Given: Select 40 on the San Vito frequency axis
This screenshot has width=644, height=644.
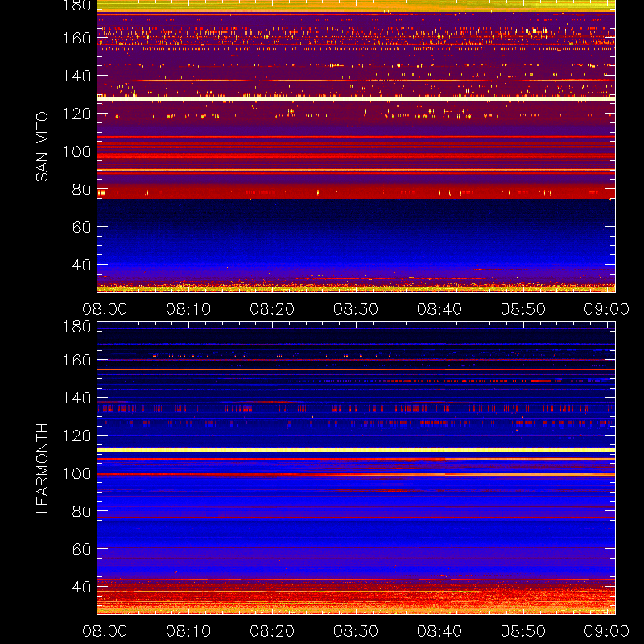Looking at the screenshot, I should pyautogui.click(x=81, y=265).
